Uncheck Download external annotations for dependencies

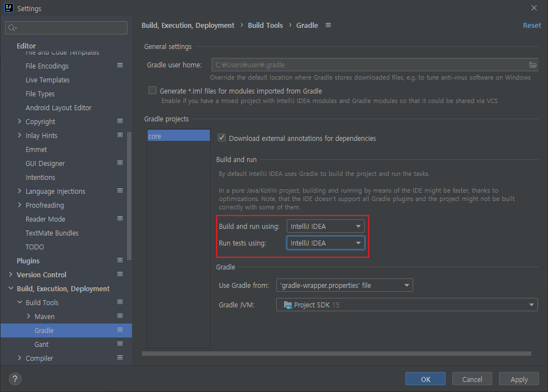pyautogui.click(x=222, y=138)
